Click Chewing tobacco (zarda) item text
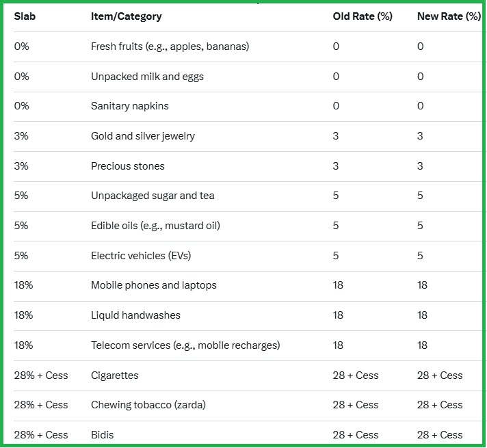Screen dimensions: 487x448 [x=148, y=405]
